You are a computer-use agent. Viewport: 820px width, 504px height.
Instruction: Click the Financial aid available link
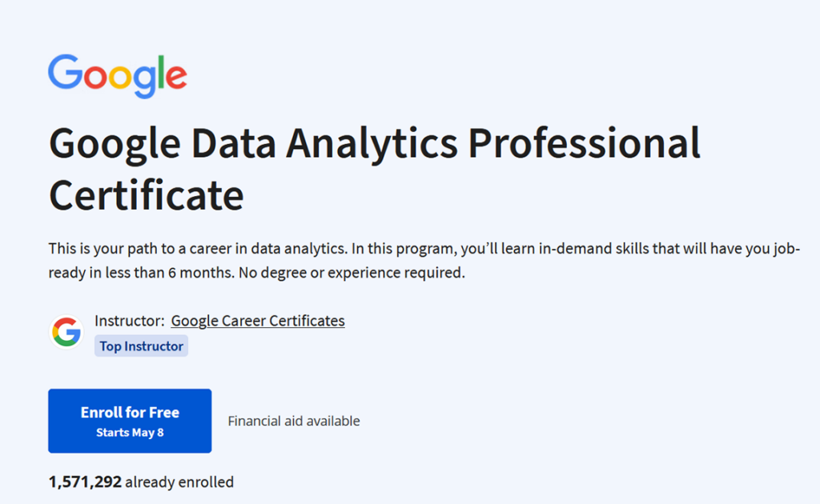(294, 421)
